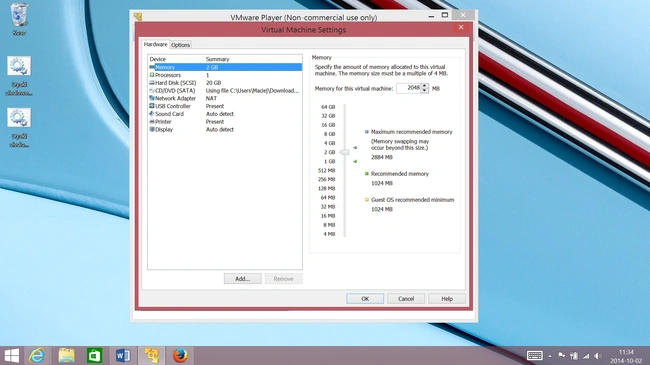Click the Network Adapter icon
Screen dimensions: 650x365
152,98
